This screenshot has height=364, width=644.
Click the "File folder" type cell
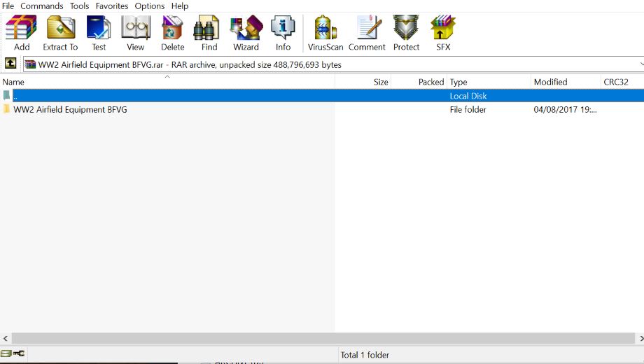[468, 110]
